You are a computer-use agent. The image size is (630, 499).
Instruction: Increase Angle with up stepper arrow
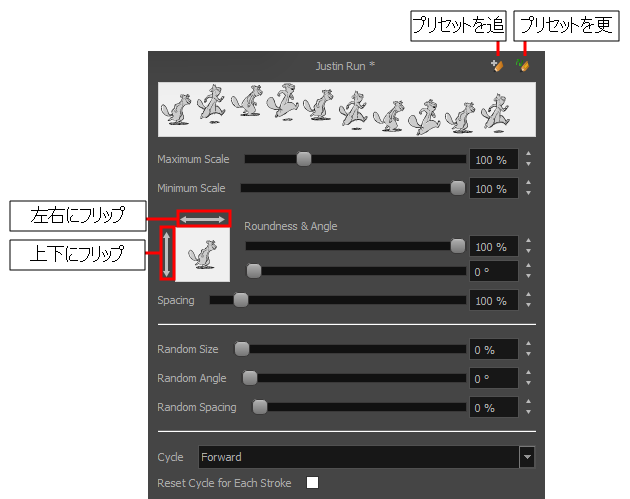click(x=528, y=266)
